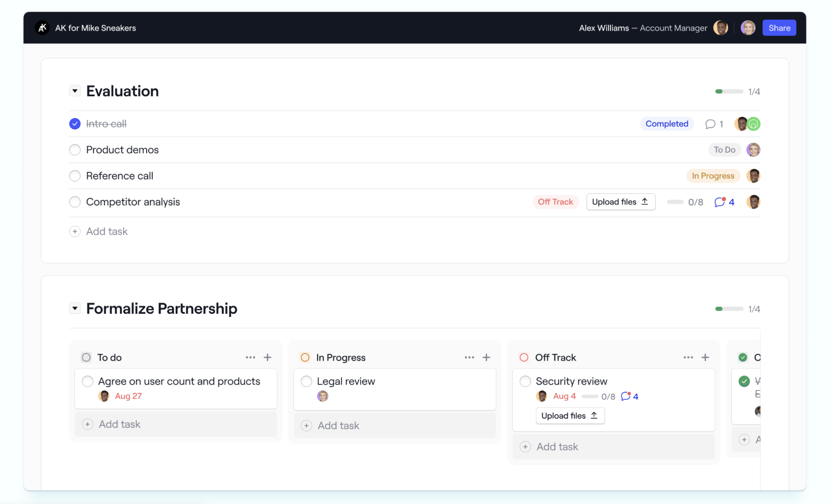Collapse the Evaluation section

(75, 91)
